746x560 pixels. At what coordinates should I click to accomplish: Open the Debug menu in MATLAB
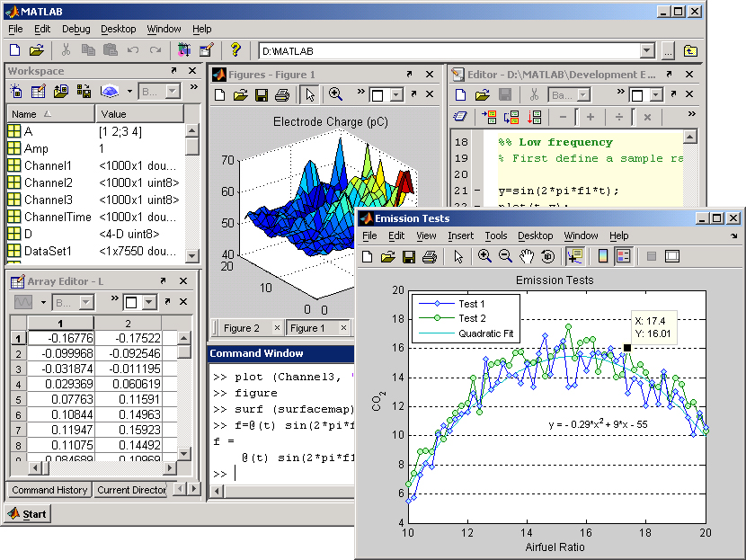pos(75,29)
